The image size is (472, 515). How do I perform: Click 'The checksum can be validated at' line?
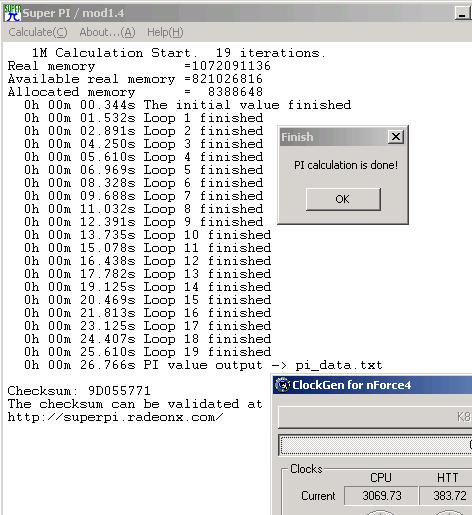tap(135, 404)
